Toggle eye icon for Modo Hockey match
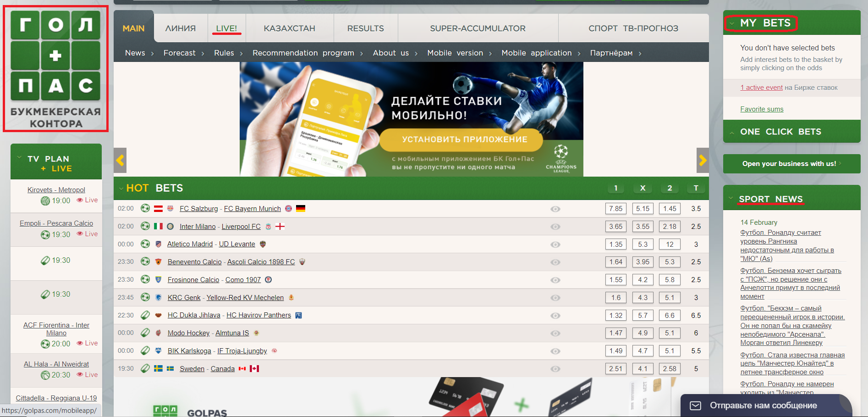 pos(555,334)
